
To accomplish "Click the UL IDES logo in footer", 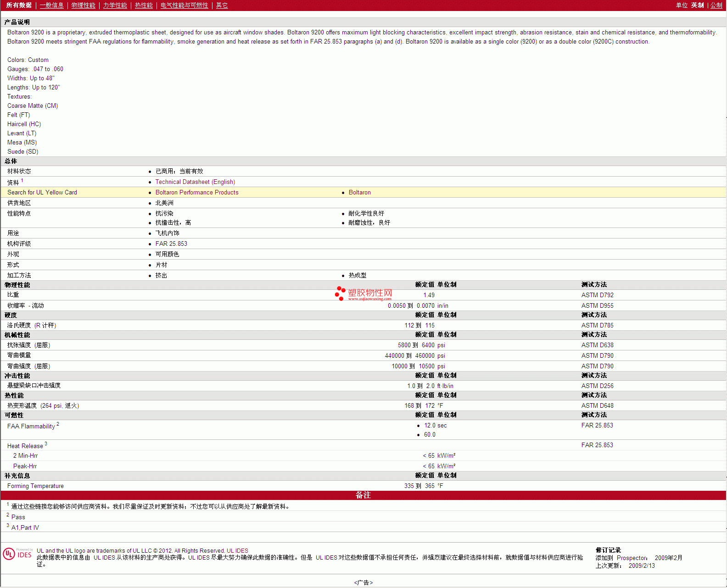I will pos(18,554).
